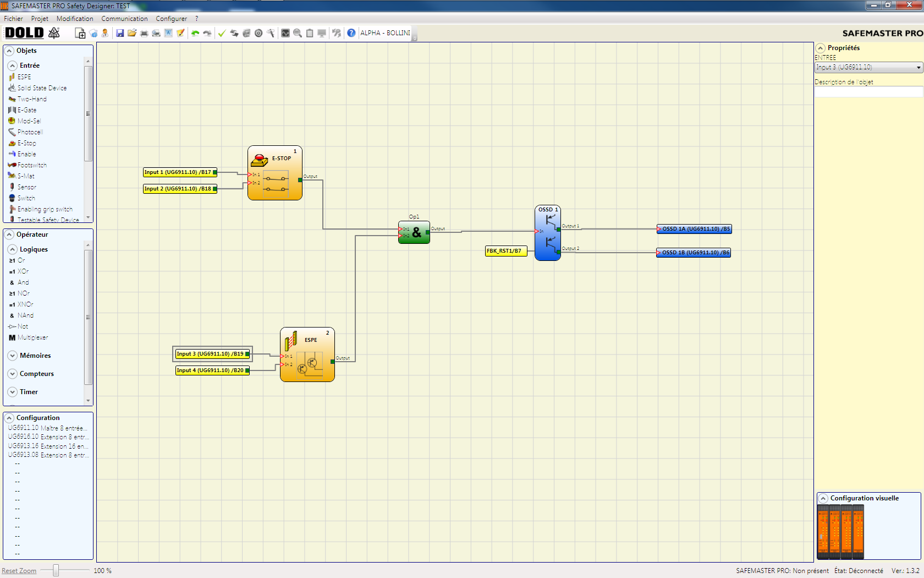The height and width of the screenshot is (578, 924).
Task: Print the schematic using the printer icon
Action: click(x=144, y=34)
